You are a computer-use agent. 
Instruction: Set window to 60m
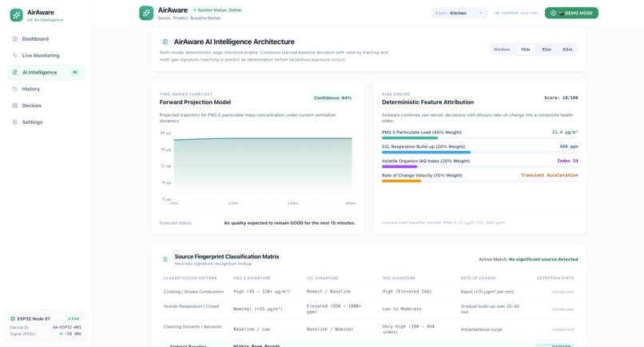click(567, 50)
